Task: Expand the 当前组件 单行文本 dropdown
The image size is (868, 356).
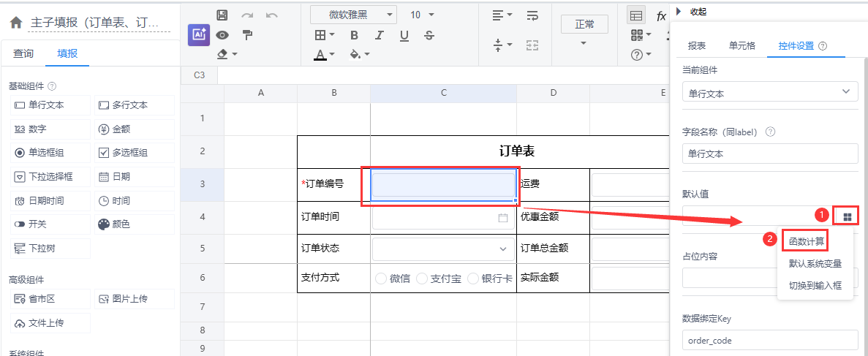Action: coord(769,93)
